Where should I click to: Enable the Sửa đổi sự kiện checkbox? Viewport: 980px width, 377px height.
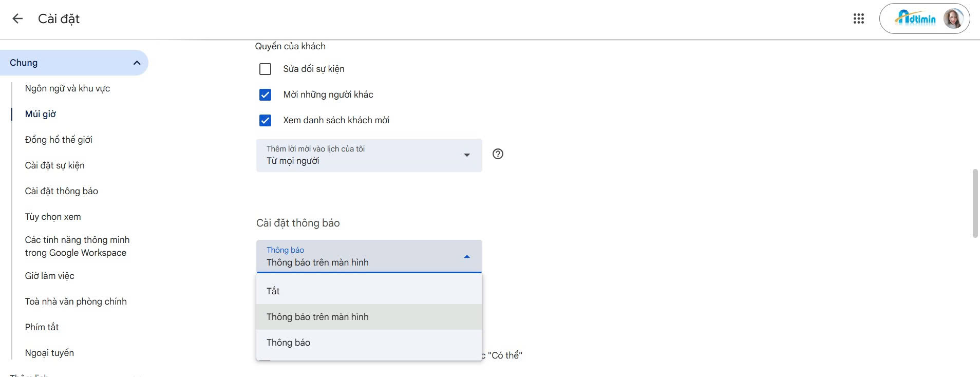tap(265, 69)
